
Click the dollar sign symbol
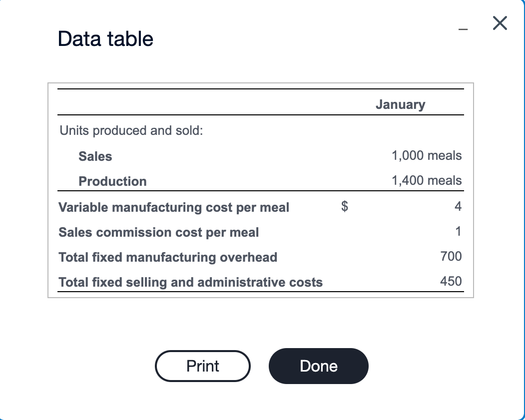(344, 206)
